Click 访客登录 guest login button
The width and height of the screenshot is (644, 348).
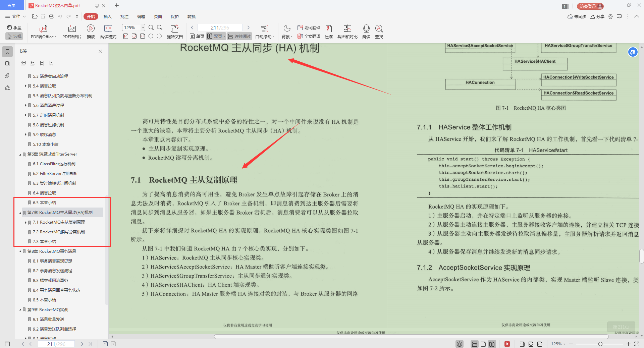point(590,6)
